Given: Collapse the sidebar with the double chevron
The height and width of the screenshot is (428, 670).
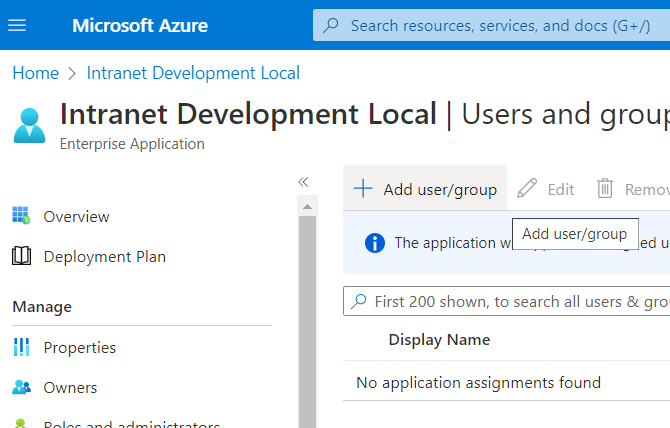Looking at the screenshot, I should point(303,182).
